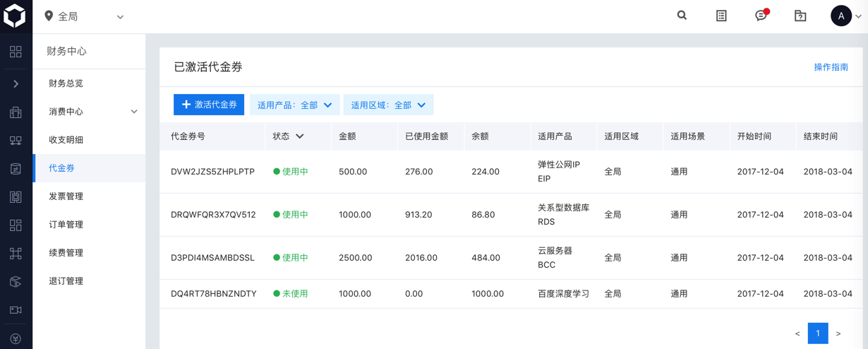Click the user avatar labeled A
The height and width of the screenshot is (349, 868).
click(x=841, y=16)
